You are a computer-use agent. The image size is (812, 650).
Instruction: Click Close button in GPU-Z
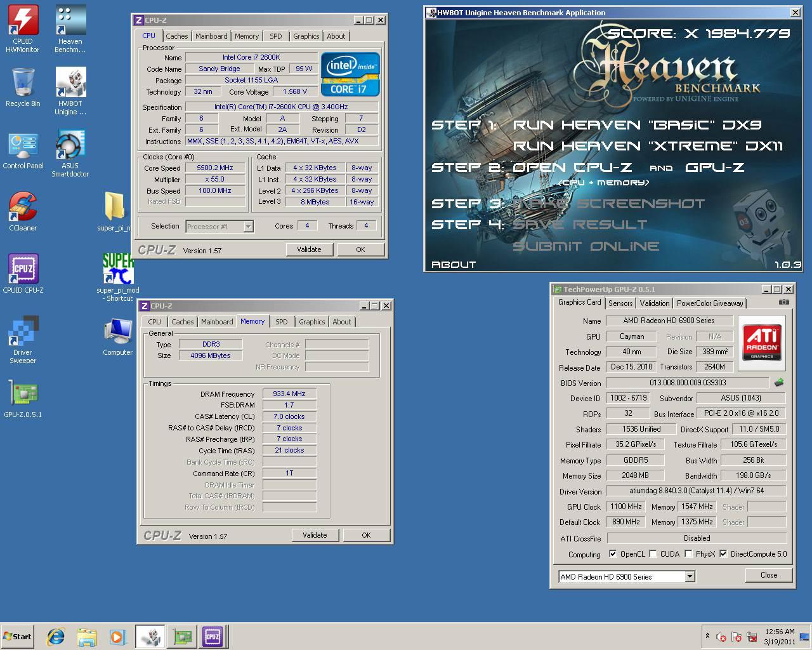[x=769, y=575]
